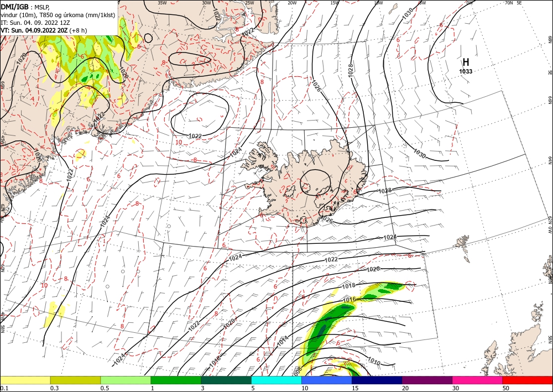Click the '0.3' legend scale value
The height and width of the screenshot is (392, 553).
54,388
